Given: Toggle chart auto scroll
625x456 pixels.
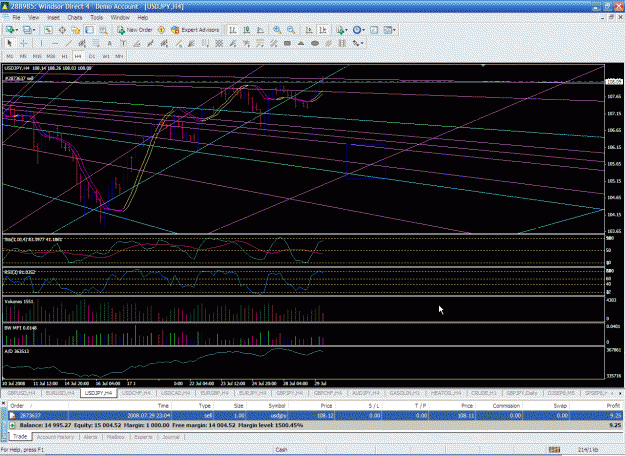Looking at the screenshot, I should (x=309, y=30).
